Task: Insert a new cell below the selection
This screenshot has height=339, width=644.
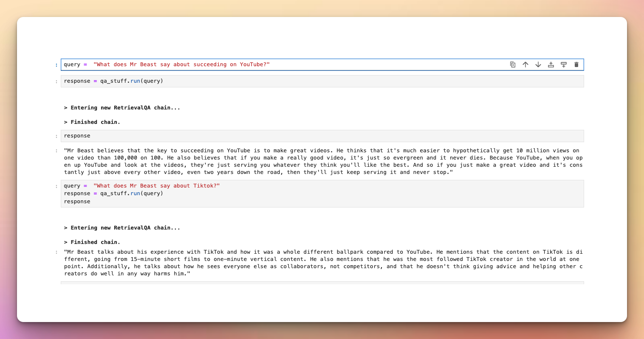Action: (564, 64)
